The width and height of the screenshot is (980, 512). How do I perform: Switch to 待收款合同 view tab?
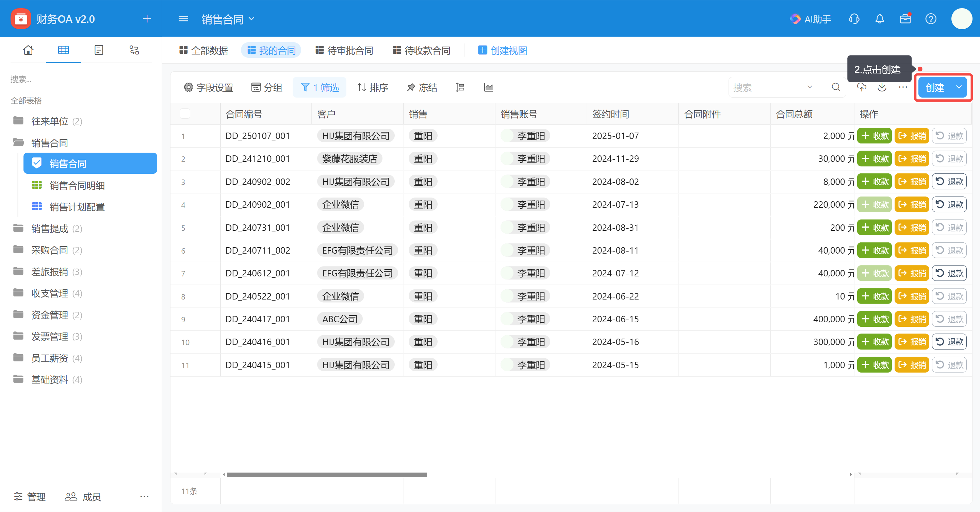click(422, 50)
